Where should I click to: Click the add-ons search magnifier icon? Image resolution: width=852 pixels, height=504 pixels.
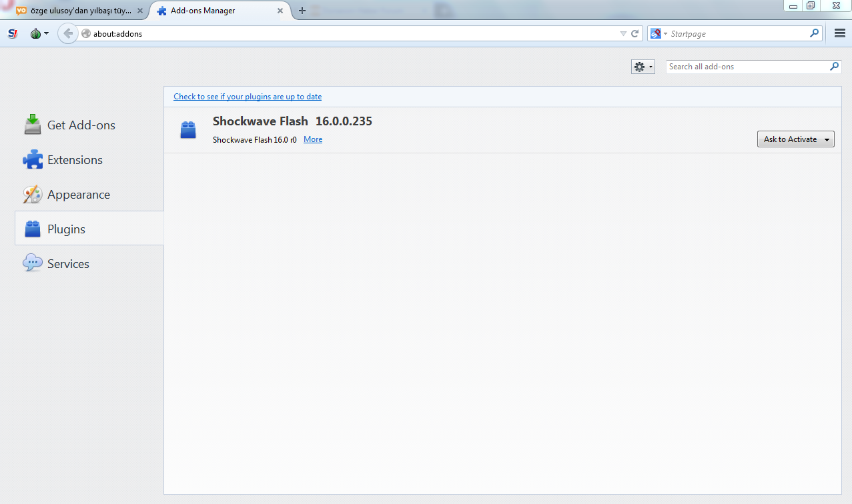click(834, 67)
